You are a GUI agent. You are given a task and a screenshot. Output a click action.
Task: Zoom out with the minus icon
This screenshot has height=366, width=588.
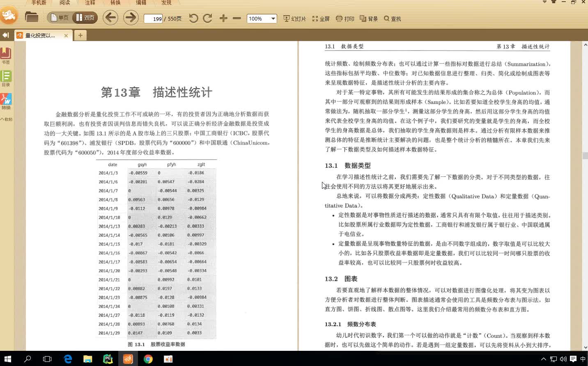coord(237,18)
